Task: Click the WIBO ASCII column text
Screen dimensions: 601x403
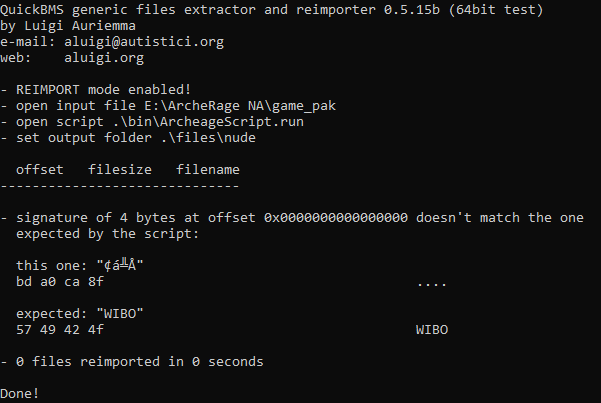Action: click(x=432, y=329)
